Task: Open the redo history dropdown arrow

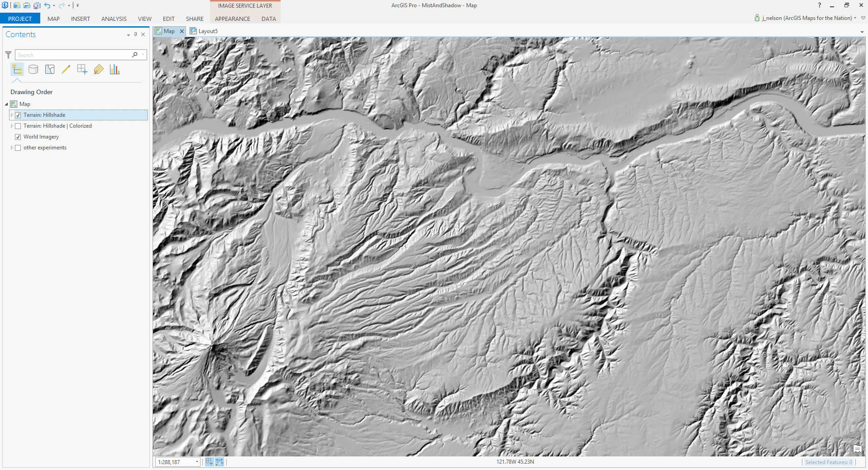Action: coord(69,5)
